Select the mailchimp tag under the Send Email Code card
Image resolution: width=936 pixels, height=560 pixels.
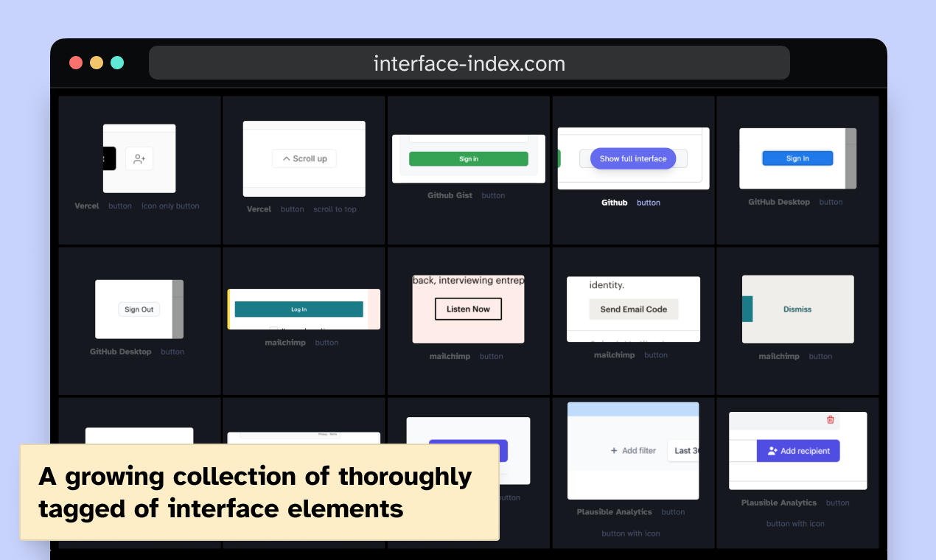(615, 355)
